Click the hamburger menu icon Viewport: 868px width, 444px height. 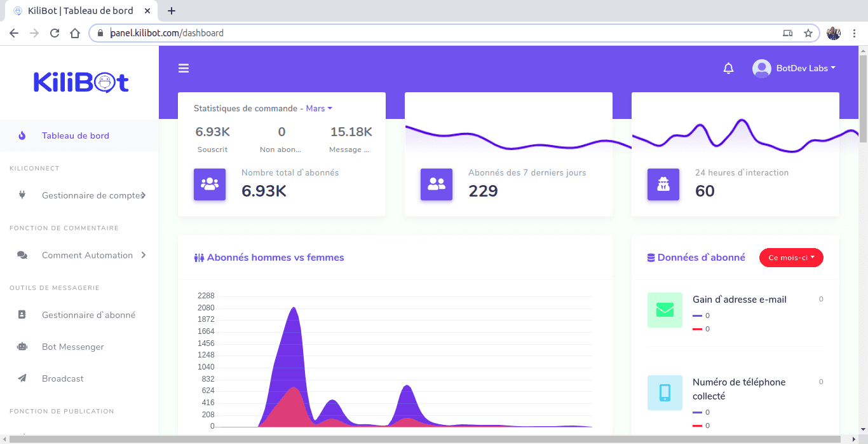pos(184,67)
